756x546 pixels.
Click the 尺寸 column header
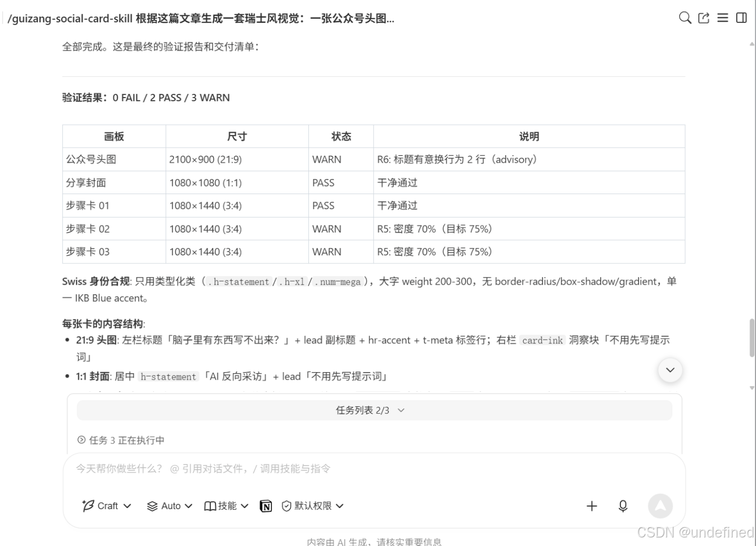[237, 136]
